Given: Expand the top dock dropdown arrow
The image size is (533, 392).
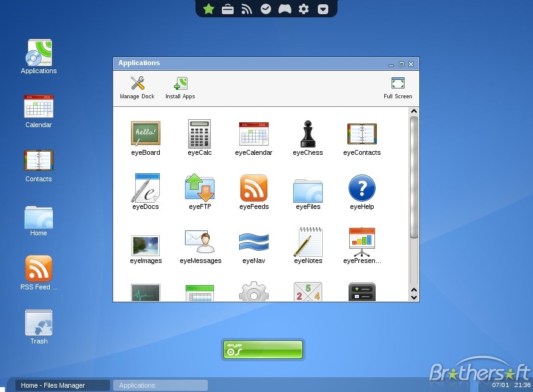Looking at the screenshot, I should pyautogui.click(x=323, y=9).
